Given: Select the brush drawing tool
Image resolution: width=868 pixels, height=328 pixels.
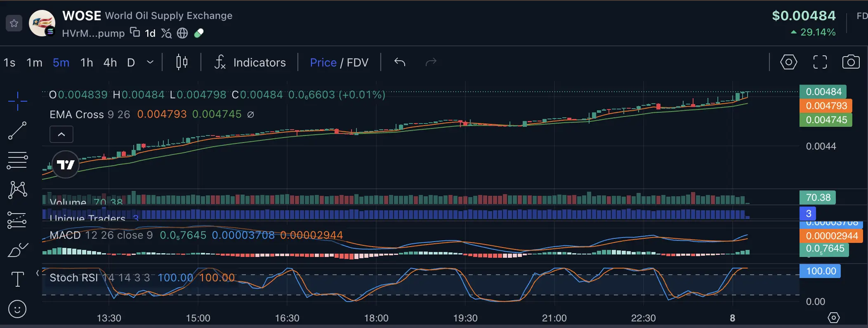Looking at the screenshot, I should 18,250.
